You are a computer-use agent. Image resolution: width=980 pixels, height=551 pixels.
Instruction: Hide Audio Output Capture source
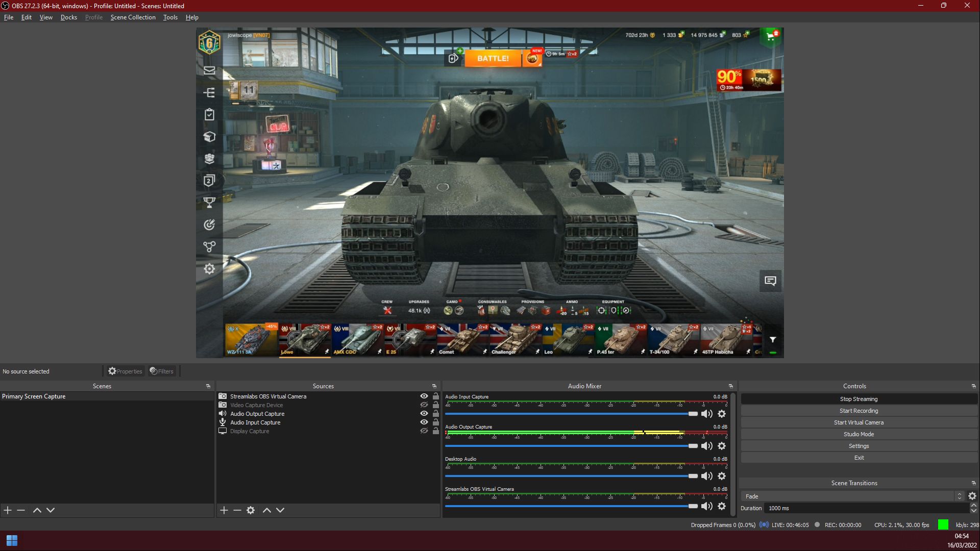(424, 414)
